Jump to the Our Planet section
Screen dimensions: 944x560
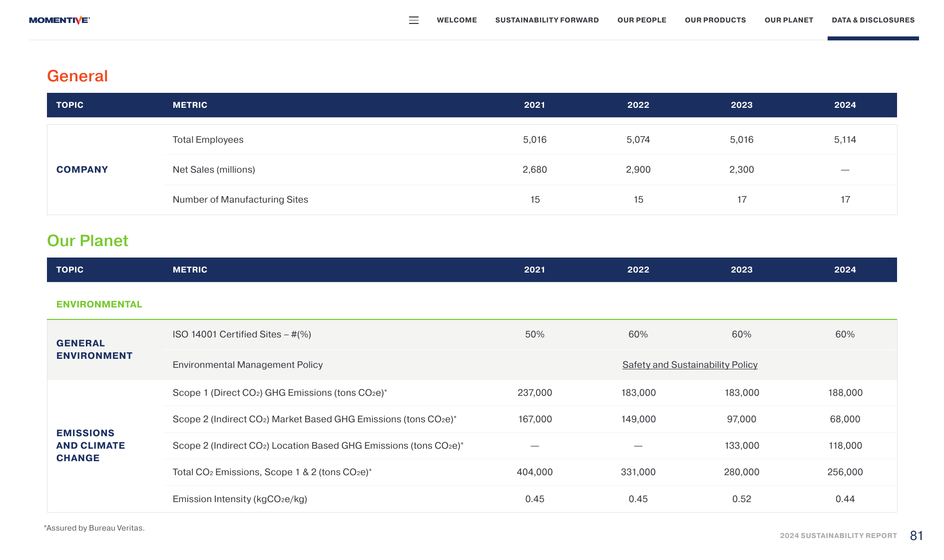(x=789, y=20)
